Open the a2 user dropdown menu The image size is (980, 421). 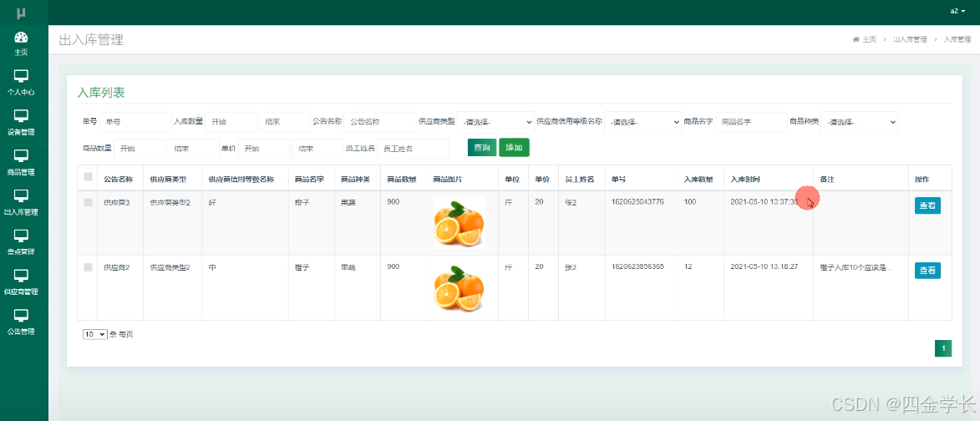click(x=957, y=11)
